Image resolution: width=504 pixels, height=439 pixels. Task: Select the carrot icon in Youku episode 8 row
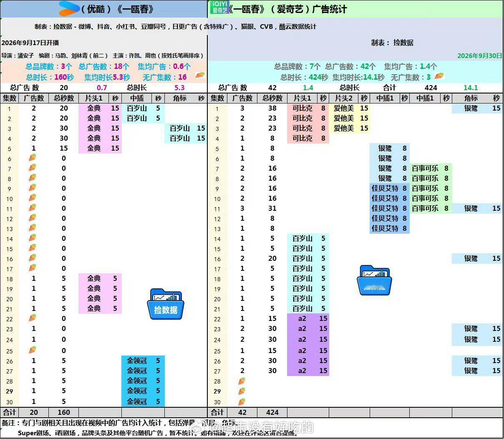point(33,178)
